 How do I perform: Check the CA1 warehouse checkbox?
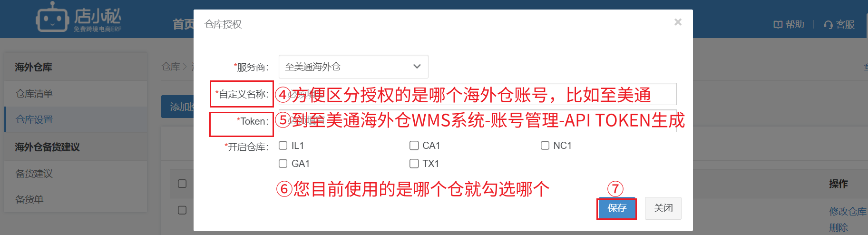[x=414, y=146]
